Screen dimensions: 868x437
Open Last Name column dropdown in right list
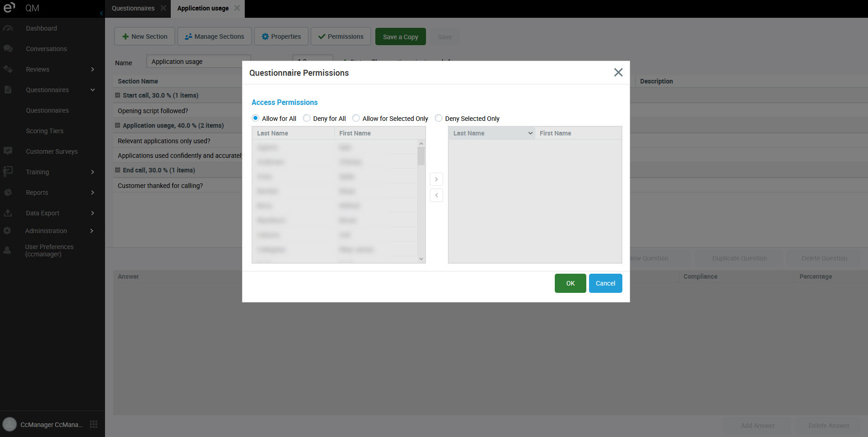(530, 133)
